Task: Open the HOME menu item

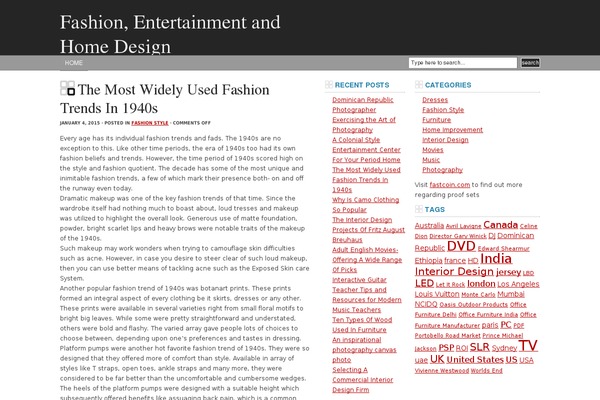Action: 73,63
